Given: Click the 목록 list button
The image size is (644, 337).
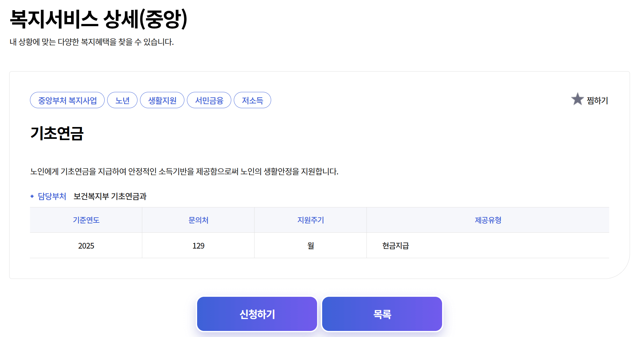Looking at the screenshot, I should pyautogui.click(x=381, y=314).
